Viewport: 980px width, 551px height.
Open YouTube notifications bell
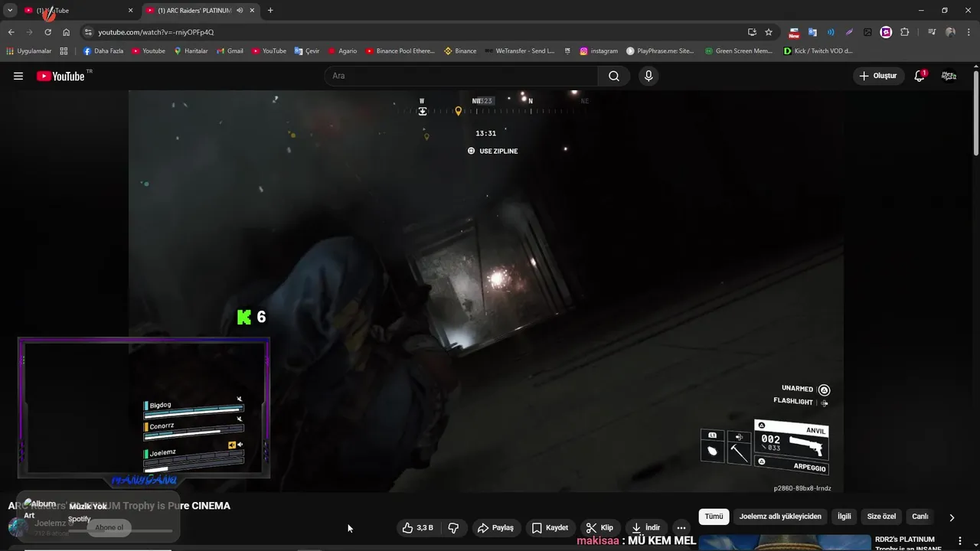[x=920, y=76]
